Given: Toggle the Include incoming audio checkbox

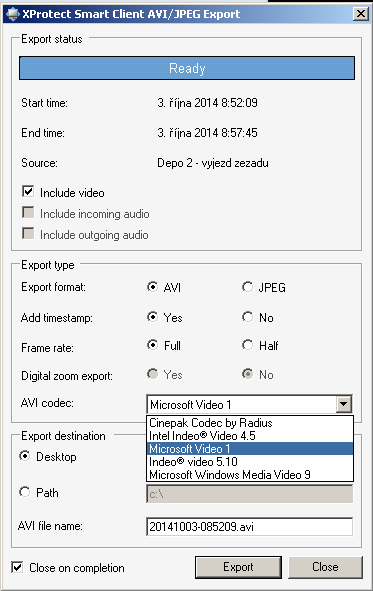Looking at the screenshot, I should [x=28, y=213].
